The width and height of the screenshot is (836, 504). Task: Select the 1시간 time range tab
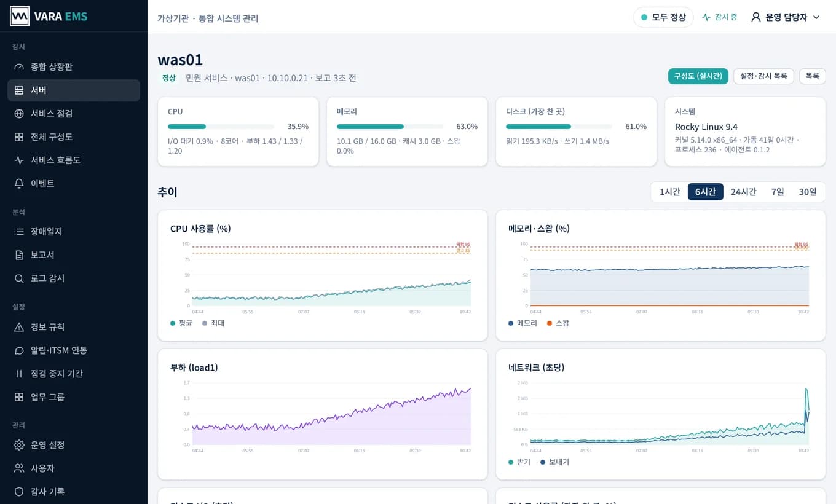670,192
